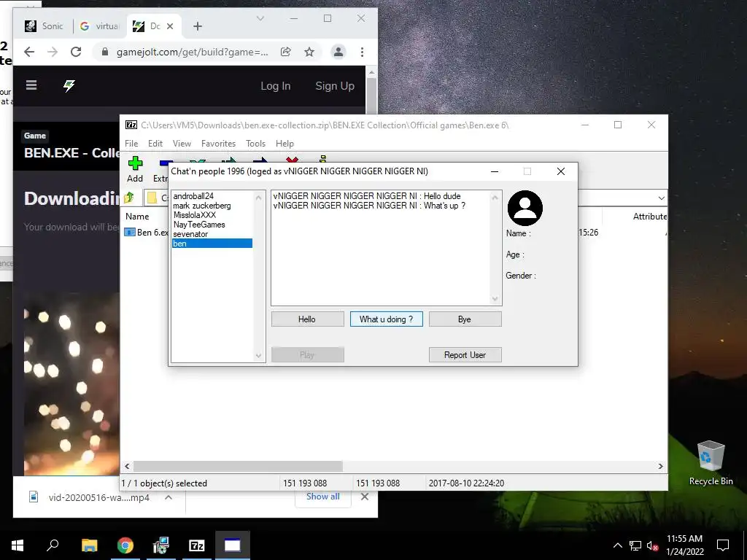This screenshot has width=747, height=560.
Task: Select sevenator in the user list
Action: pos(212,234)
